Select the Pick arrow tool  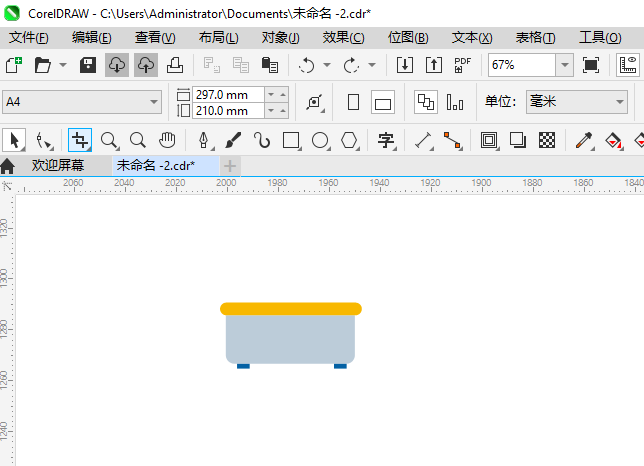tap(14, 140)
